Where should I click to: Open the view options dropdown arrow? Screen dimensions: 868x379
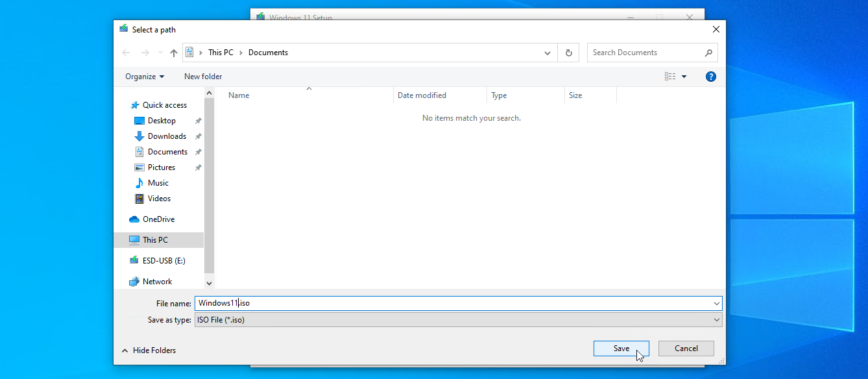pos(684,77)
